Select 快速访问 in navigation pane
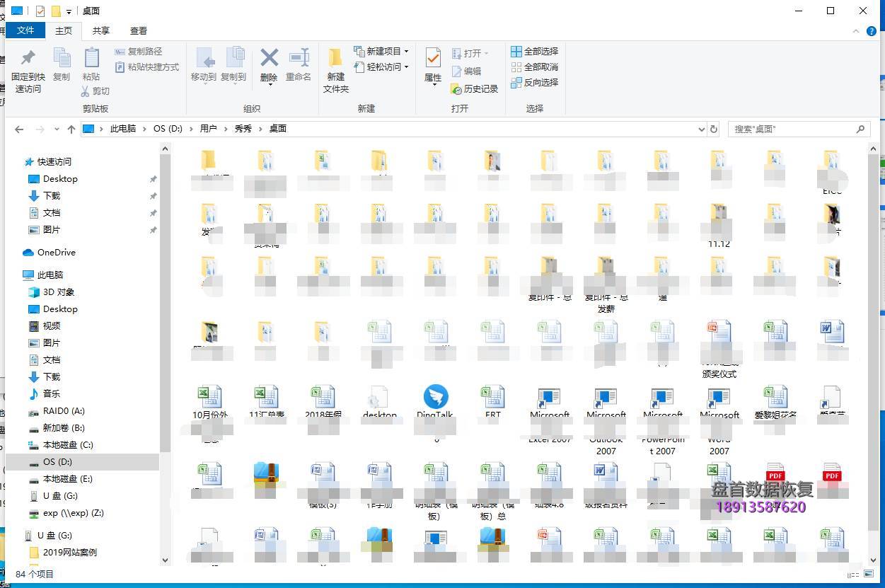The width and height of the screenshot is (885, 588). coord(54,161)
